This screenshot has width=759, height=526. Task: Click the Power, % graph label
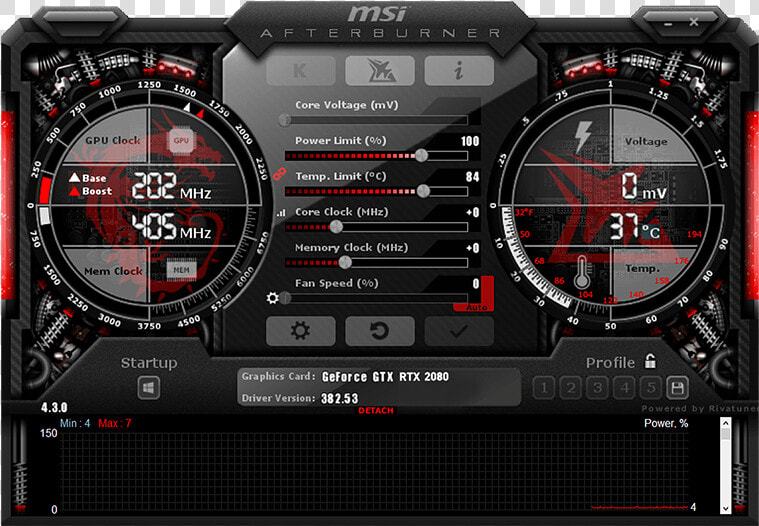pyautogui.click(x=666, y=423)
